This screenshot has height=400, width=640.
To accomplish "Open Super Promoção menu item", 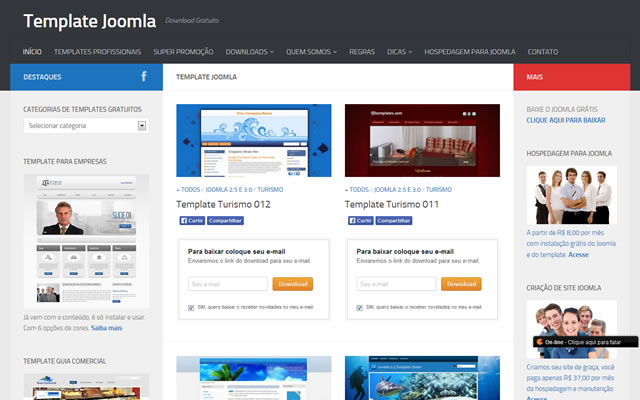I will tap(183, 52).
